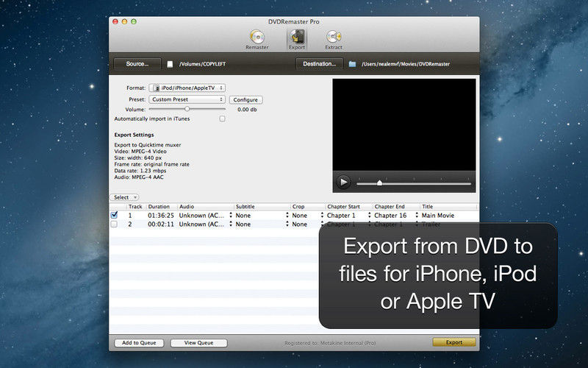Open Chapter End dropdown showing Chapter 16
The height and width of the screenshot is (368, 588).
click(396, 216)
